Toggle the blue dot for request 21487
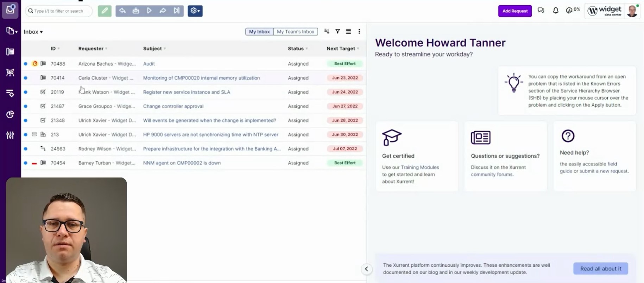Viewport: 644px width, 283px height. pyautogui.click(x=26, y=106)
